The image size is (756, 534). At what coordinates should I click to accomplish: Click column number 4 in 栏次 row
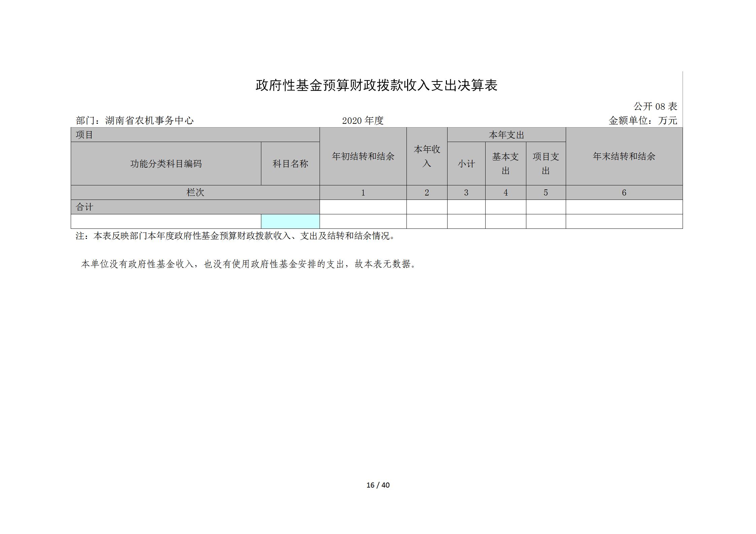coord(505,192)
